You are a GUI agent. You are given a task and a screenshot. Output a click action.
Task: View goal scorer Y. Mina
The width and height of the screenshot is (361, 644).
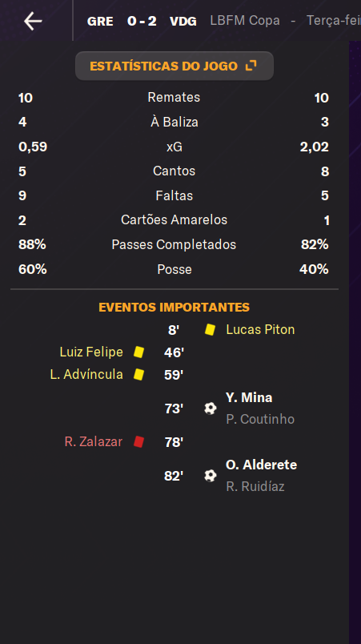pos(249,397)
